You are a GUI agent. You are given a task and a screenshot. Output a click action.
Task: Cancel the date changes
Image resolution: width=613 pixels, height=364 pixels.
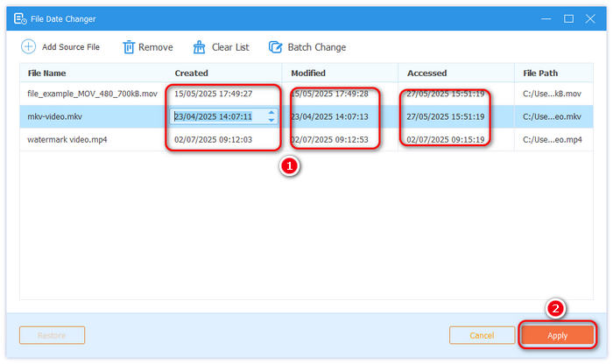[x=482, y=335]
